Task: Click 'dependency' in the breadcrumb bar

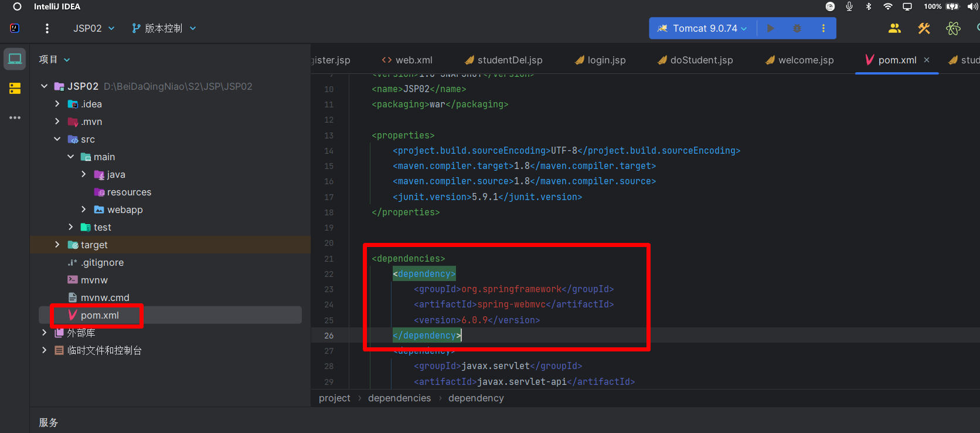Action: click(476, 398)
